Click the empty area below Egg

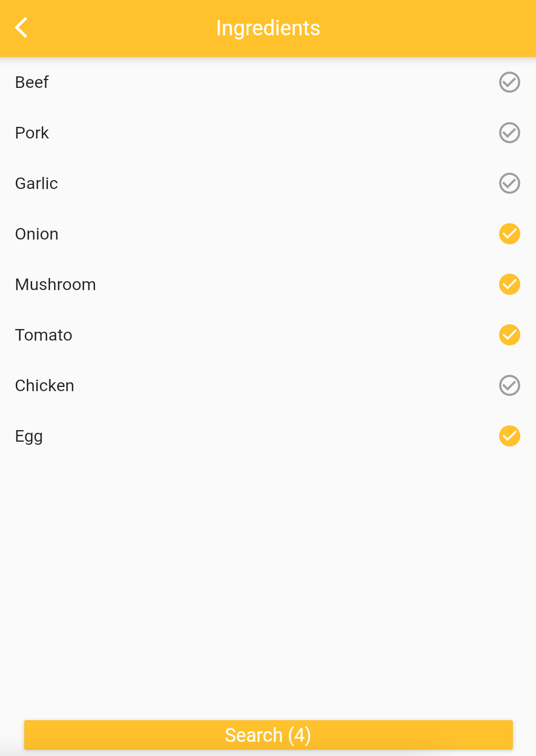pos(268,579)
